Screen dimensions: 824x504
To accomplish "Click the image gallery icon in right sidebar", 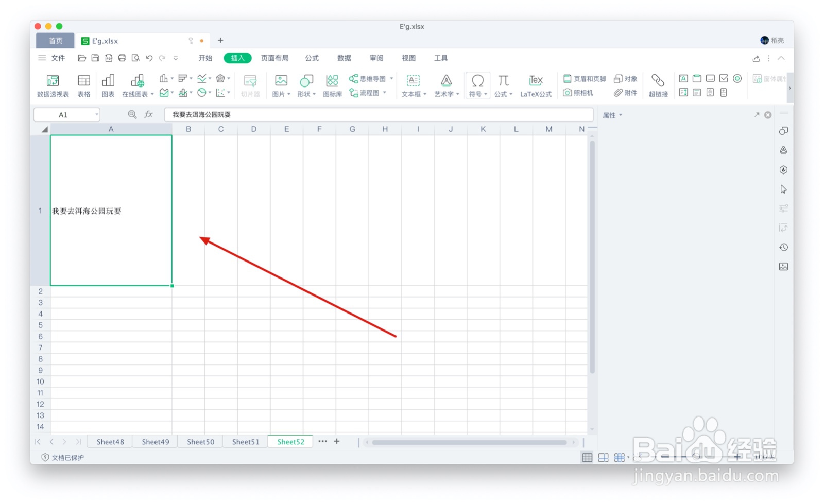I will pos(783,266).
